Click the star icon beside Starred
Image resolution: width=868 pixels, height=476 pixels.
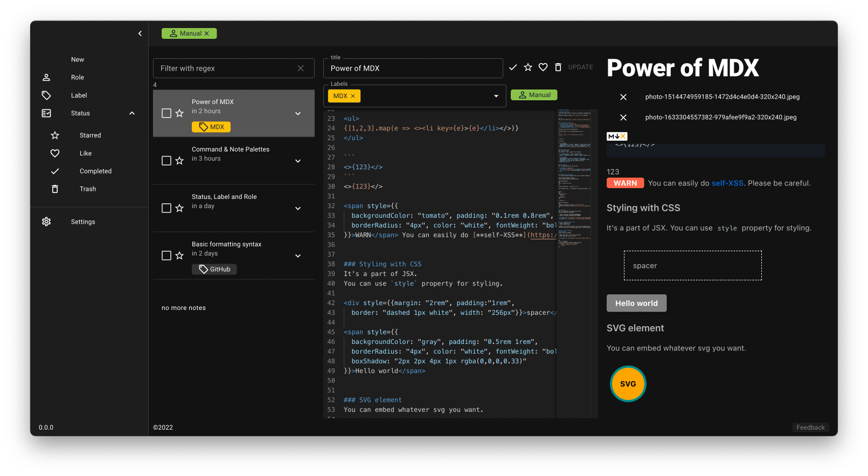pyautogui.click(x=55, y=135)
